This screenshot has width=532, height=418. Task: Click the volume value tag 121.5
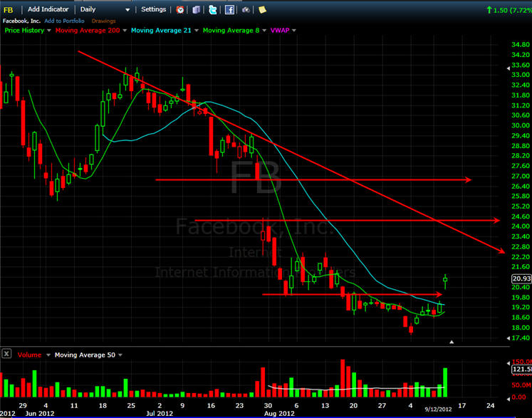tap(521, 369)
